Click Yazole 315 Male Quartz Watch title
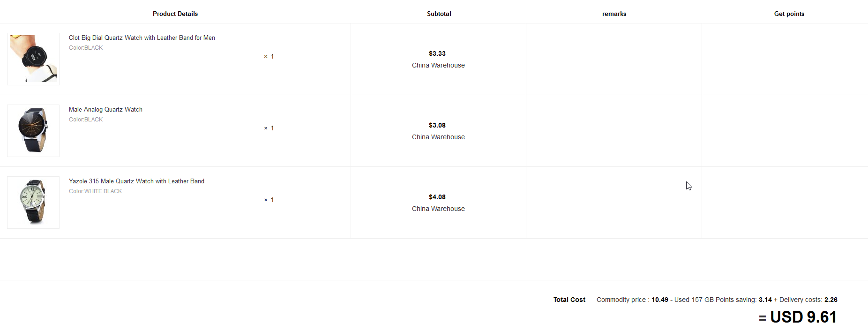This screenshot has height=331, width=868. click(136, 181)
